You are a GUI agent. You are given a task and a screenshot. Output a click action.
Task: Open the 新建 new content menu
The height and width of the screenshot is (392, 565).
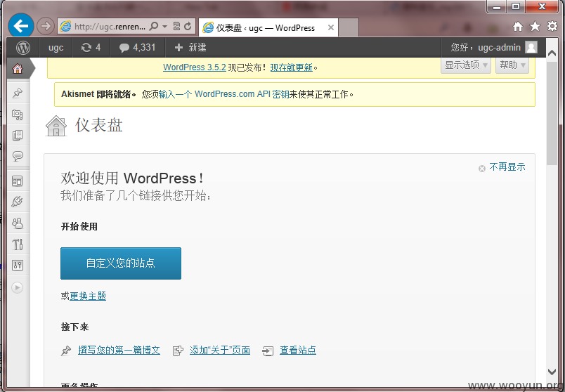[190, 48]
